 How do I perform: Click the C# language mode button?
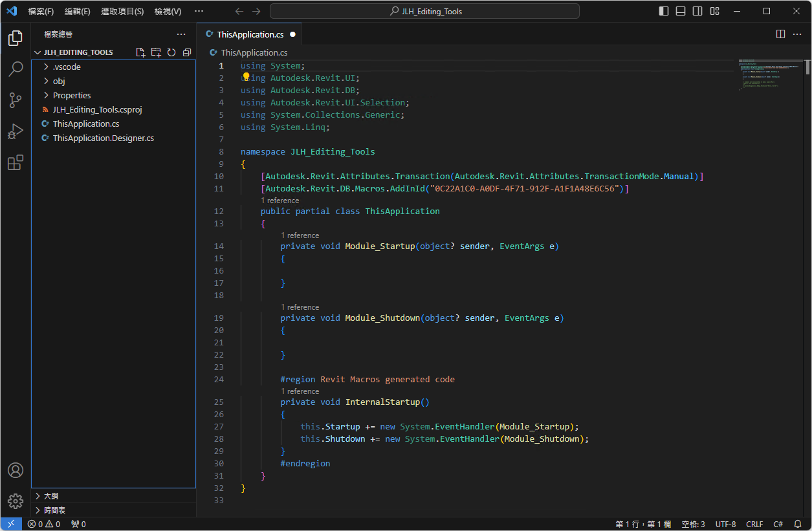(x=778, y=524)
